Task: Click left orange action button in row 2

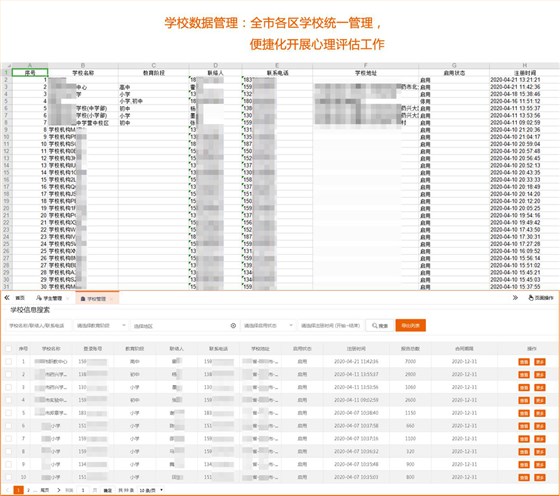Action: [x=524, y=375]
